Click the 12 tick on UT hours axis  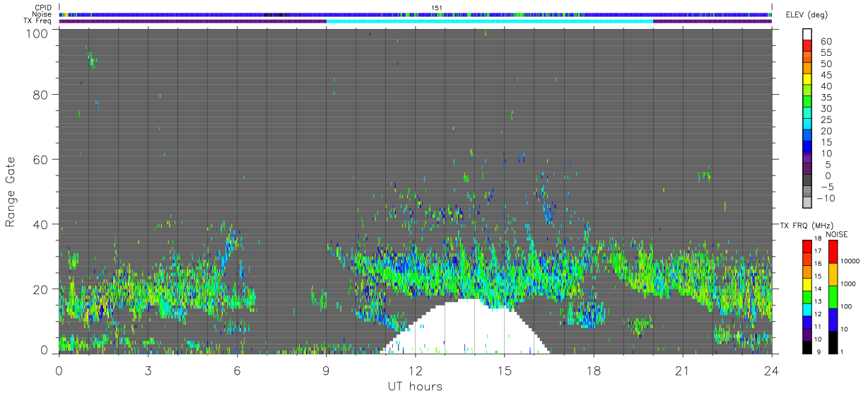tap(416, 371)
